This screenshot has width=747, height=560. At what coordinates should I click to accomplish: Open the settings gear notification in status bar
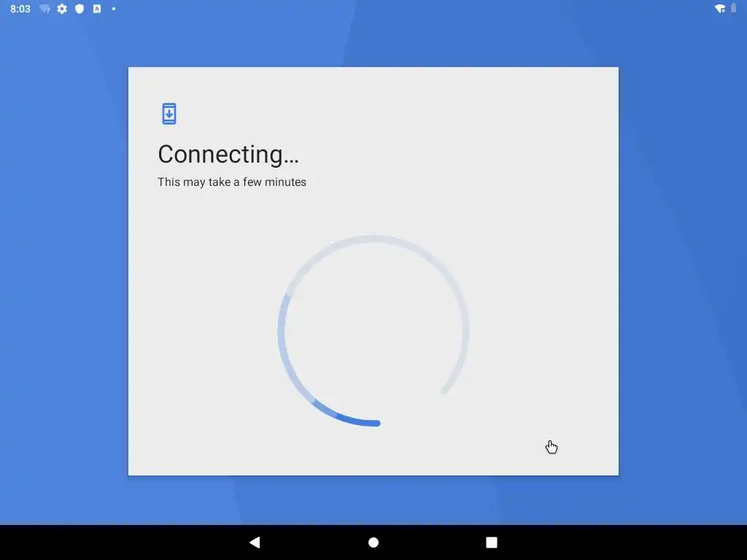point(62,9)
